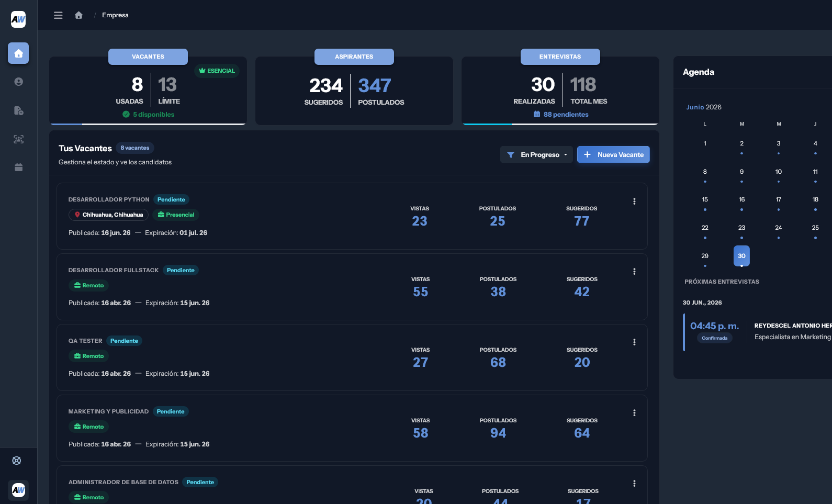This screenshot has width=832, height=504.
Task: Click the 5 disponibles check indicator
Action: click(148, 115)
